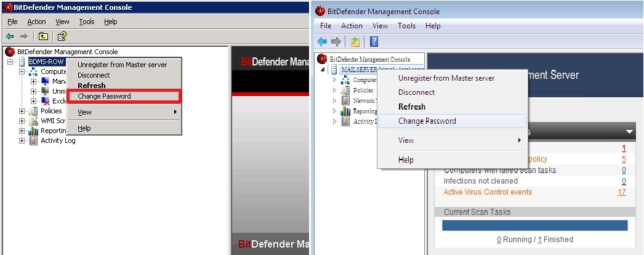
Task: Choose Disconnect in the right context menu
Action: [x=452, y=92]
